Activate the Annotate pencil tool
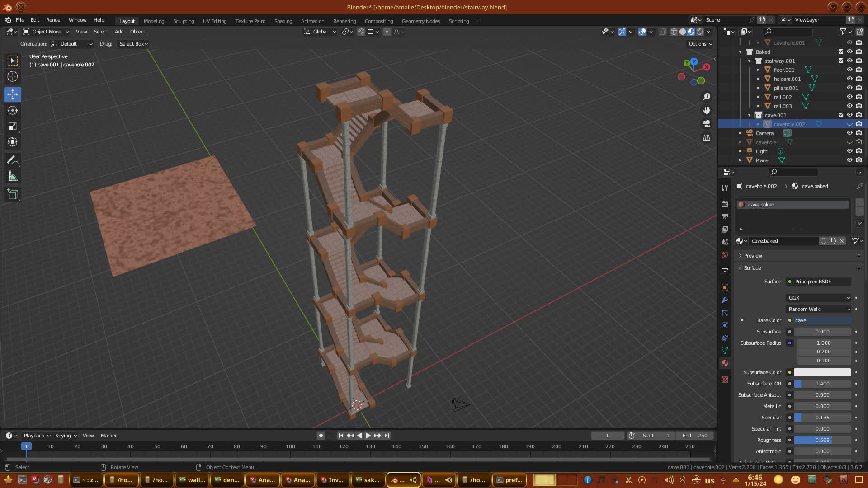Image resolution: width=868 pixels, height=488 pixels. click(x=13, y=160)
